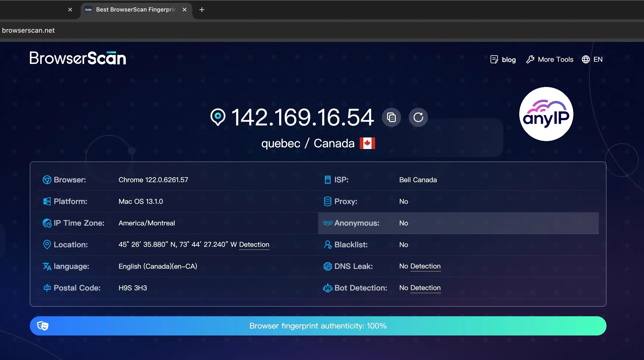Refresh the IP detection with the reload icon
This screenshot has height=360, width=644.
pos(418,117)
